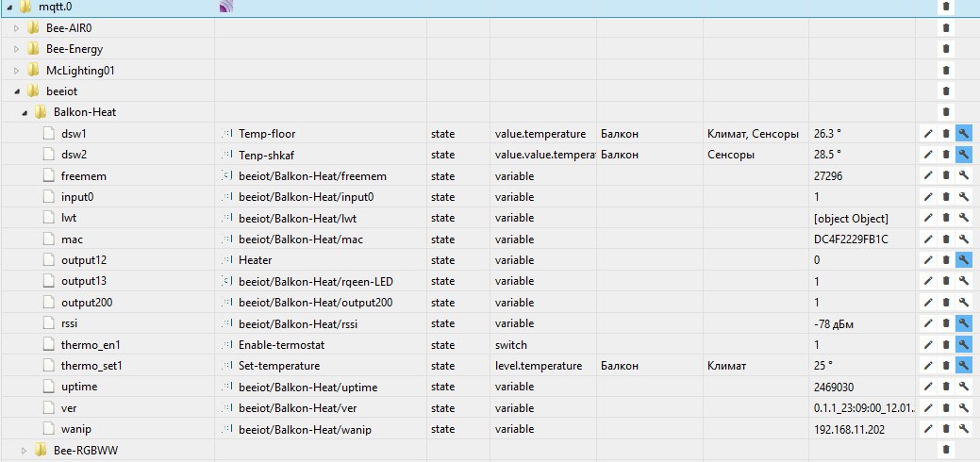Open wrench settings for wanip

click(x=964, y=430)
